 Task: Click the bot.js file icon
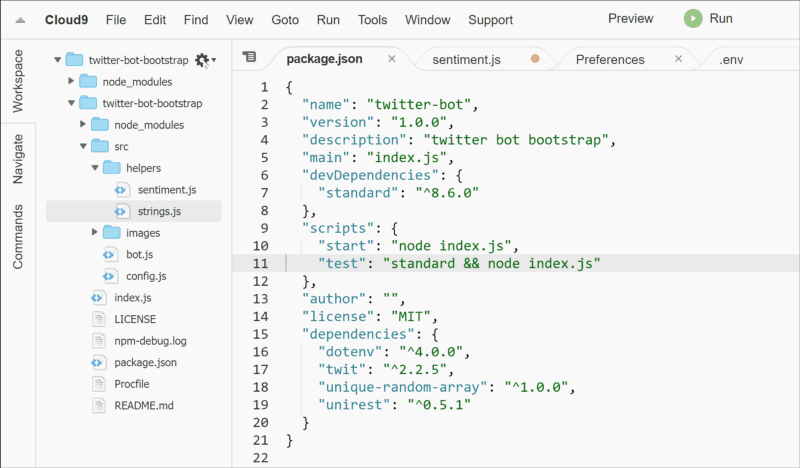[x=110, y=254]
